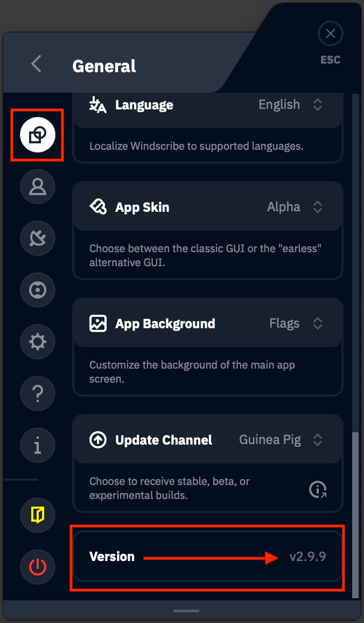Select the R.O.B.E.R.T. sidebar icon

[37, 290]
